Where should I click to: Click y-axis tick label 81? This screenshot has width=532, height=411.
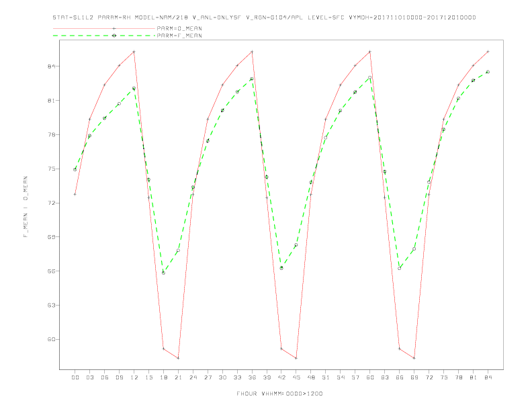[51, 100]
